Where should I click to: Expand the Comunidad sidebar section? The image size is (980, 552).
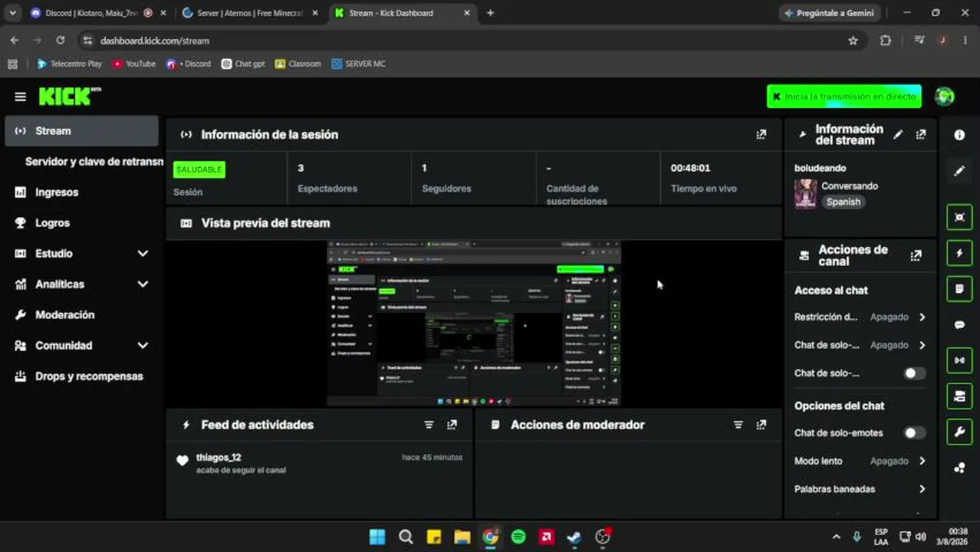(x=143, y=345)
